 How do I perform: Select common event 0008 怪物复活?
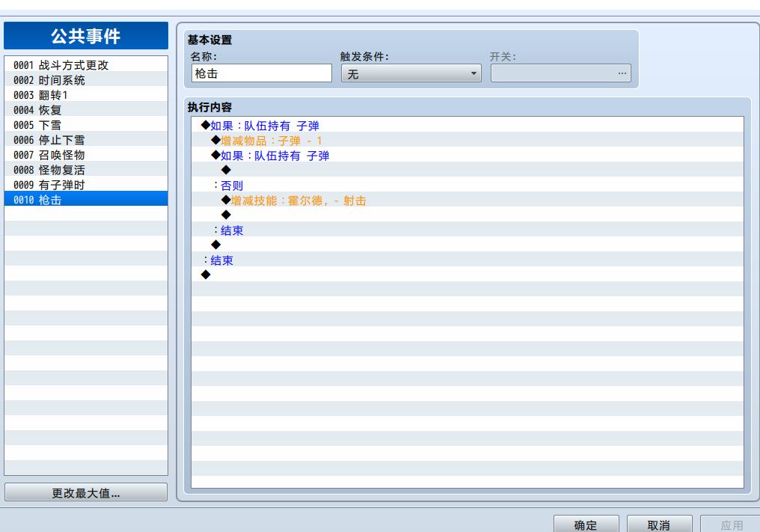pyautogui.click(x=86, y=170)
